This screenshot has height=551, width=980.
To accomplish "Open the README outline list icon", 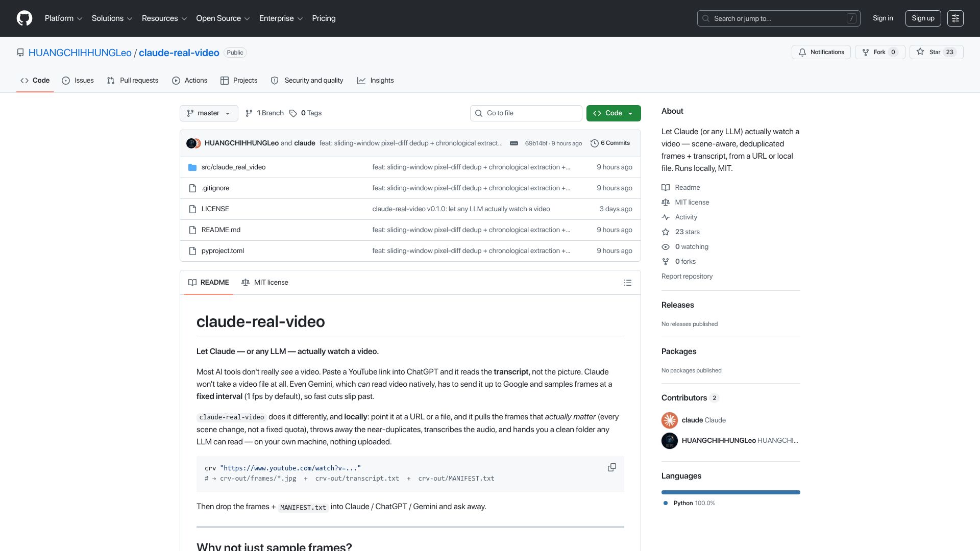I will point(628,283).
